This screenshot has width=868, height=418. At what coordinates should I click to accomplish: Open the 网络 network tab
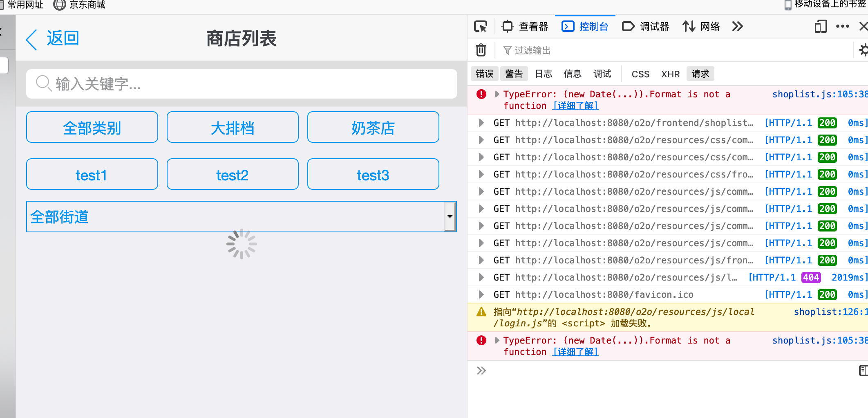point(701,27)
